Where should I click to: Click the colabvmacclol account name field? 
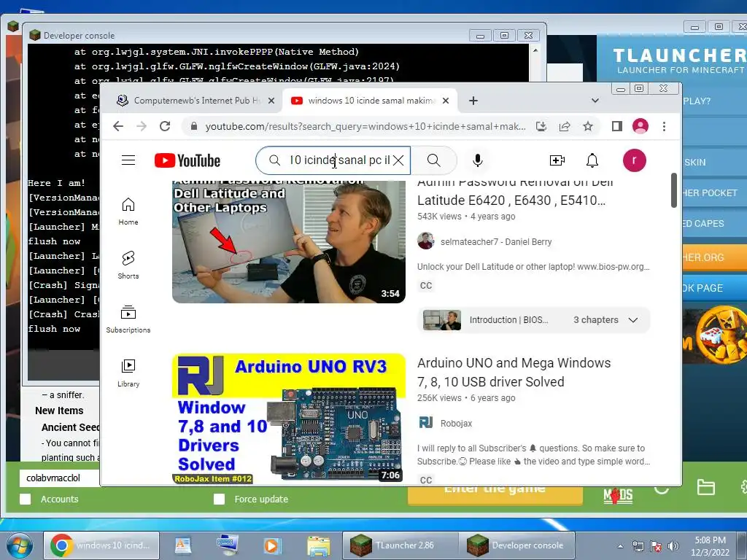(x=60, y=478)
